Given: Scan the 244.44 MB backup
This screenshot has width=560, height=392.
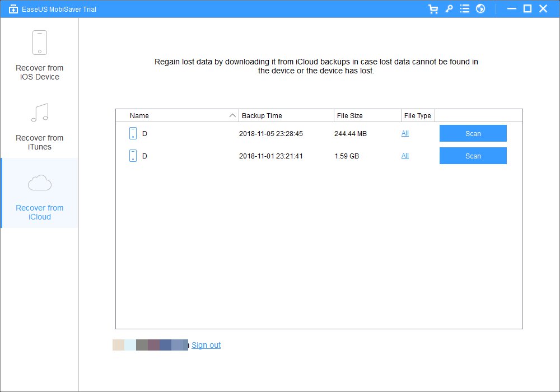Looking at the screenshot, I should [x=473, y=133].
